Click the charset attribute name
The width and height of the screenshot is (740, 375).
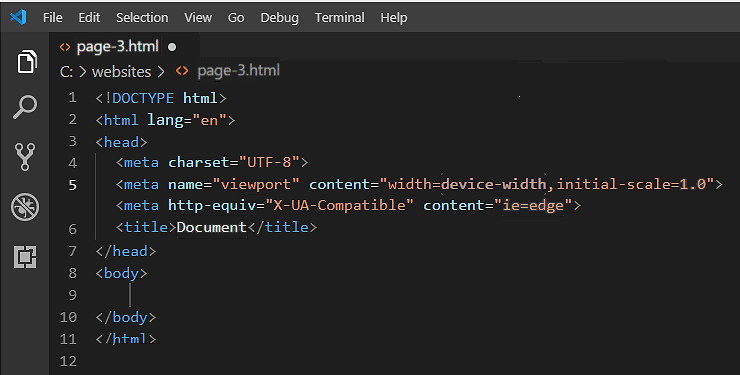coord(199,162)
